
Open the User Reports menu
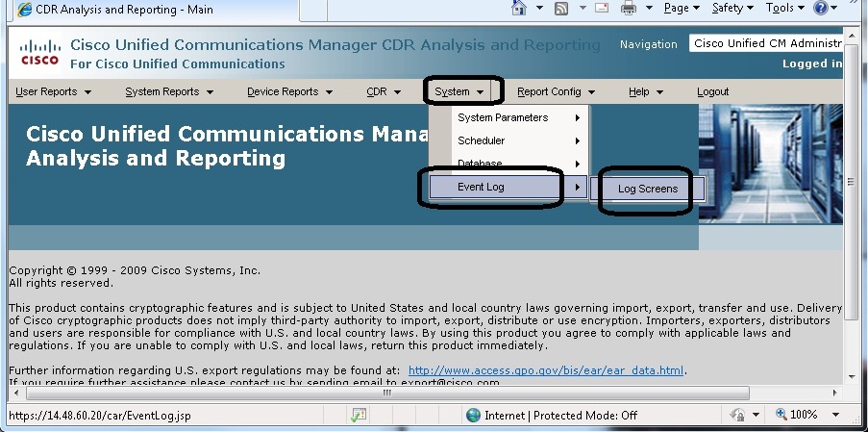(x=53, y=92)
